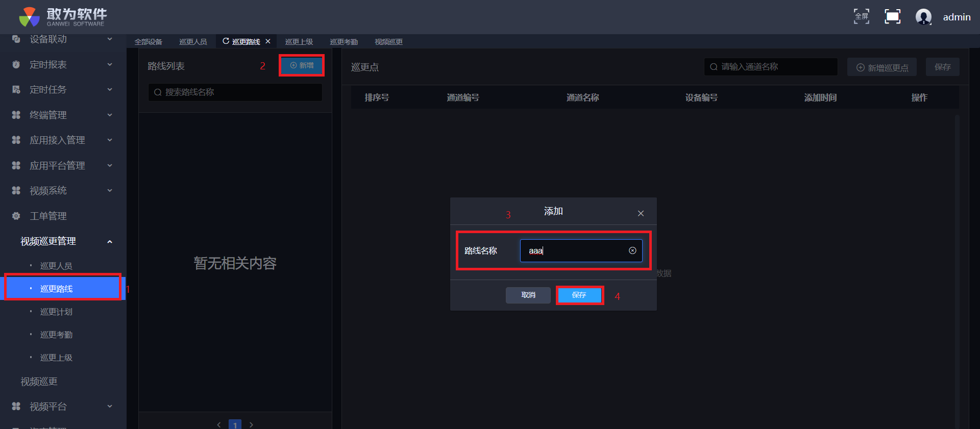Expand the 定时任务 menu
980x429 pixels.
[x=110, y=90]
